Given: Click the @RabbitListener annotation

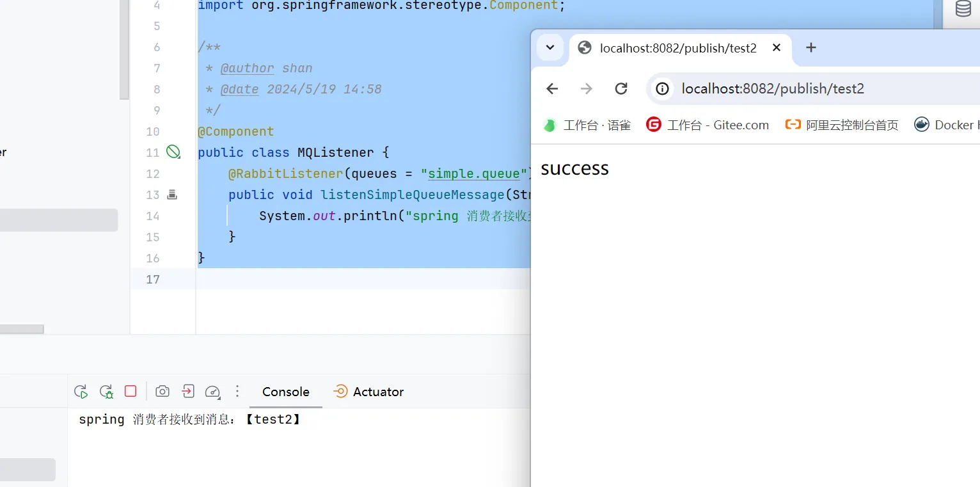Looking at the screenshot, I should pos(286,173).
